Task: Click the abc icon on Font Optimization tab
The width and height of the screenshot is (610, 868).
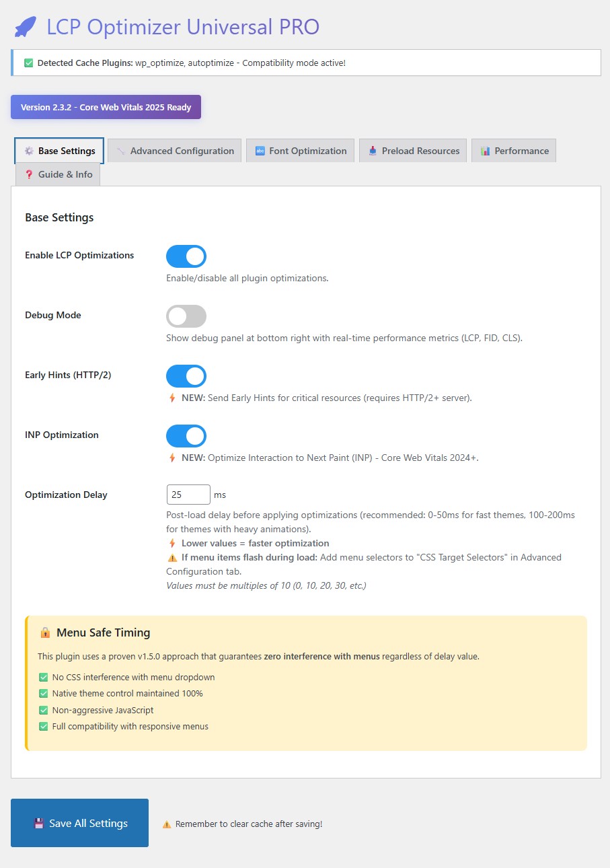Action: 260,151
